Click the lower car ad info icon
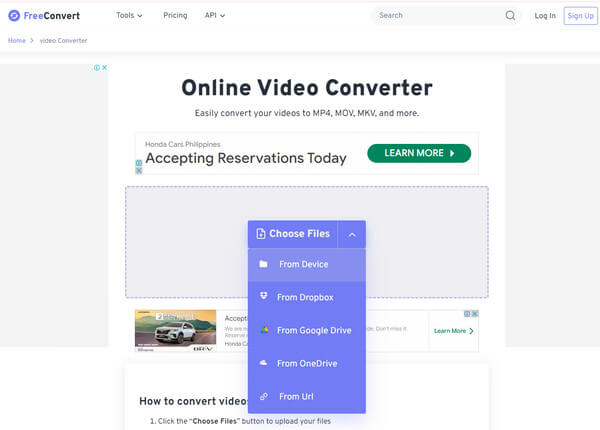 [x=467, y=314]
